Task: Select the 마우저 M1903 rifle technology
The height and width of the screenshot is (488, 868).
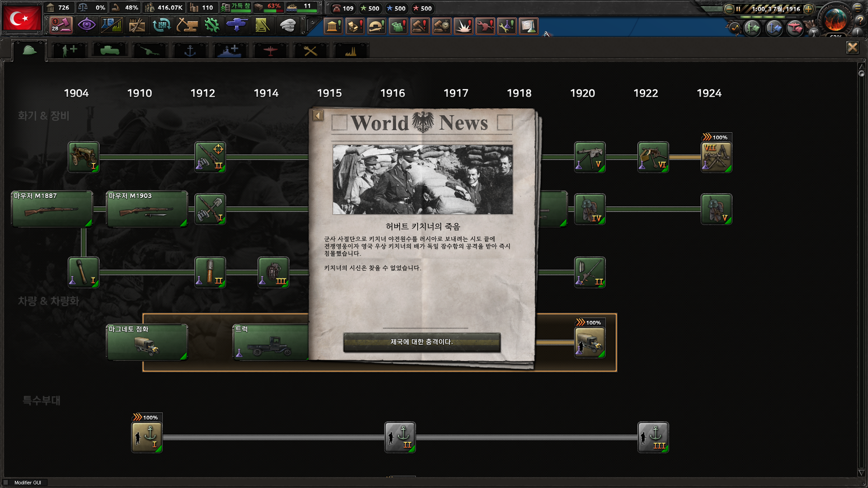Action: [147, 209]
